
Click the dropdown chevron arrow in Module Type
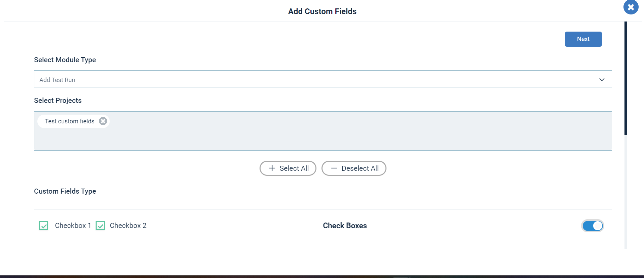tap(602, 80)
